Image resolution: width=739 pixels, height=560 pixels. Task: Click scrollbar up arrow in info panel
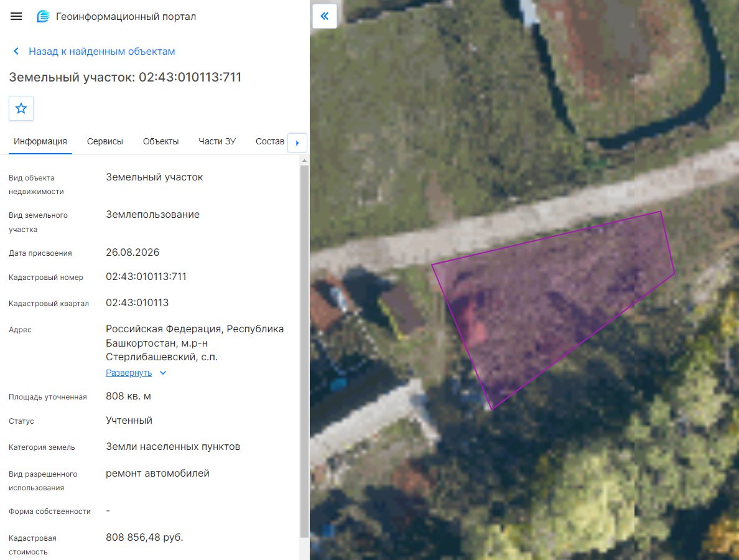[x=304, y=161]
